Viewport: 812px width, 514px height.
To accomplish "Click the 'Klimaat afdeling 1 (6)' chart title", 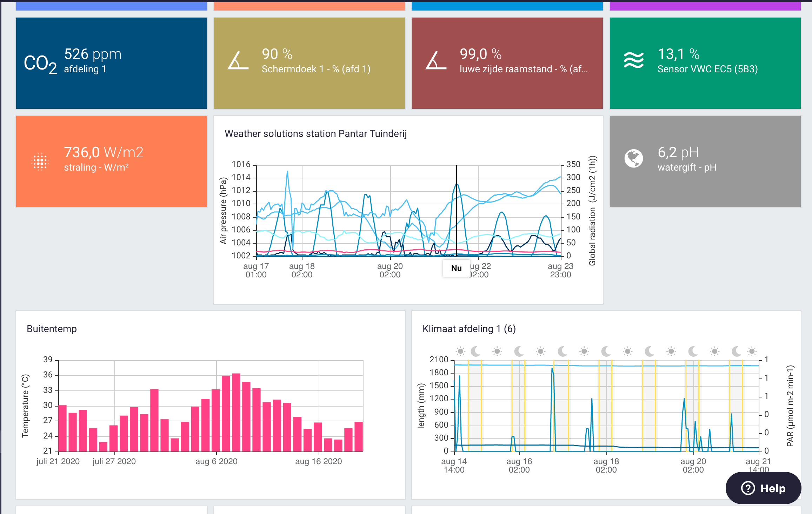I will pyautogui.click(x=469, y=329).
